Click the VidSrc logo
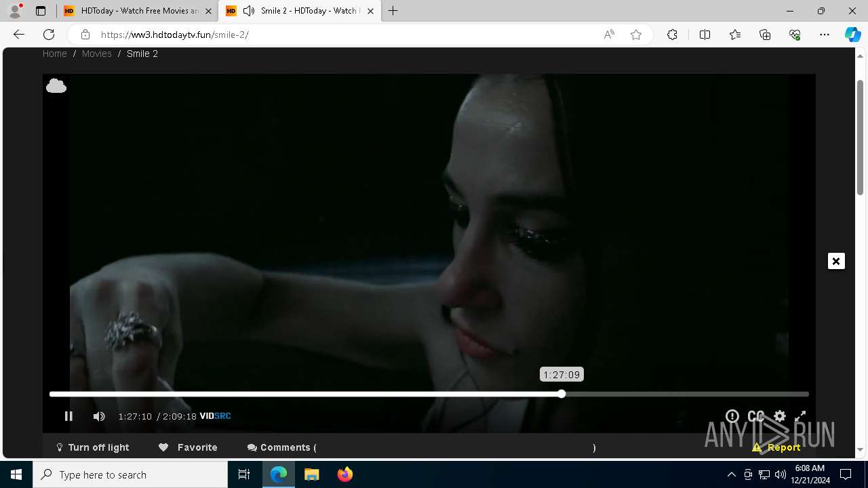 click(216, 416)
